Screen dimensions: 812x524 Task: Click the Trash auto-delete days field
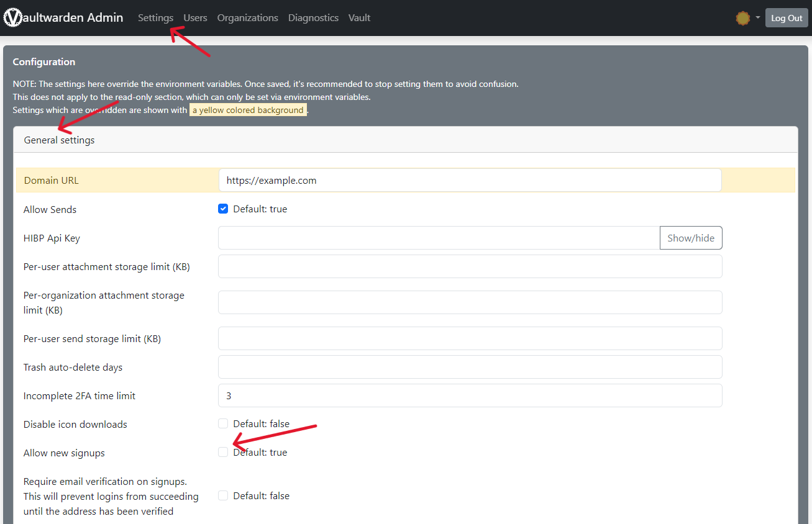[470, 367]
